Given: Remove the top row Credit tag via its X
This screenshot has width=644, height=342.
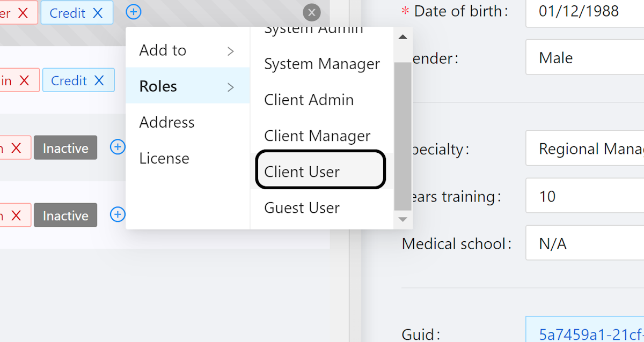Looking at the screenshot, I should [97, 13].
